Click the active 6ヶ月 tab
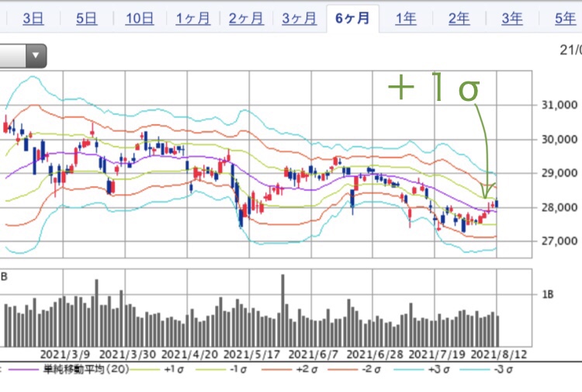Image resolution: width=582 pixels, height=392 pixels. [x=352, y=19]
